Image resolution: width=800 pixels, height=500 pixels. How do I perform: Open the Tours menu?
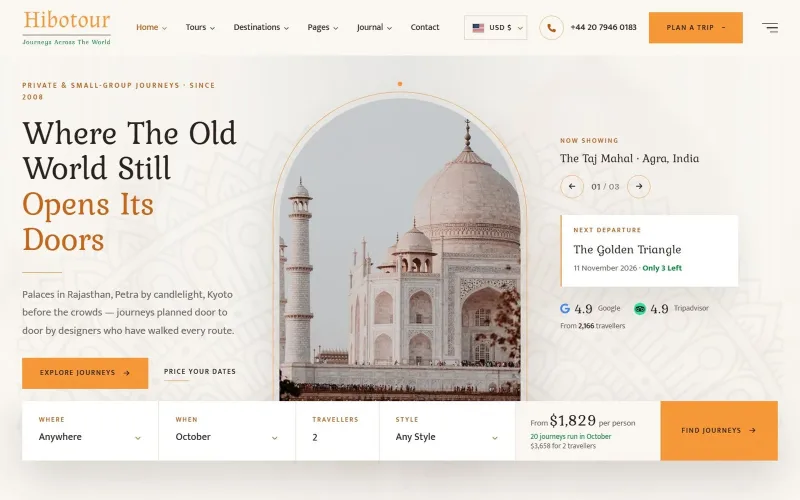200,28
